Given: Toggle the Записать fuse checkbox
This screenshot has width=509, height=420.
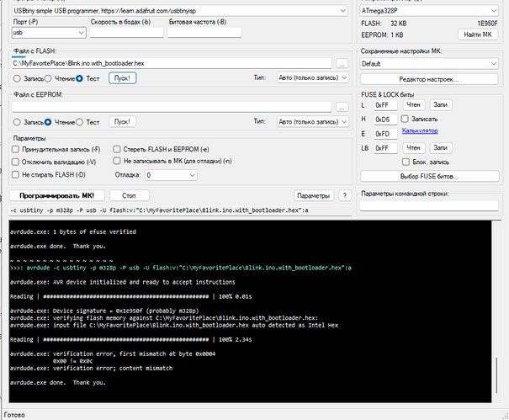Looking at the screenshot, I should tap(420, 119).
